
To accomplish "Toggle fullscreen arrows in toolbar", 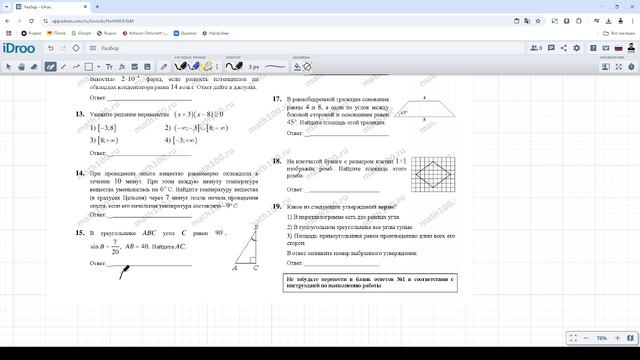I will click(619, 67).
